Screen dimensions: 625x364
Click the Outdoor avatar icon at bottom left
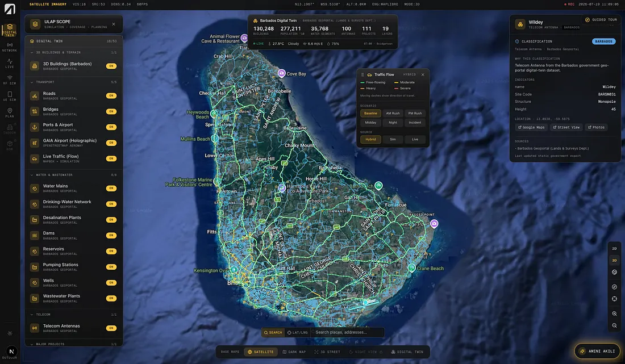tap(11, 352)
